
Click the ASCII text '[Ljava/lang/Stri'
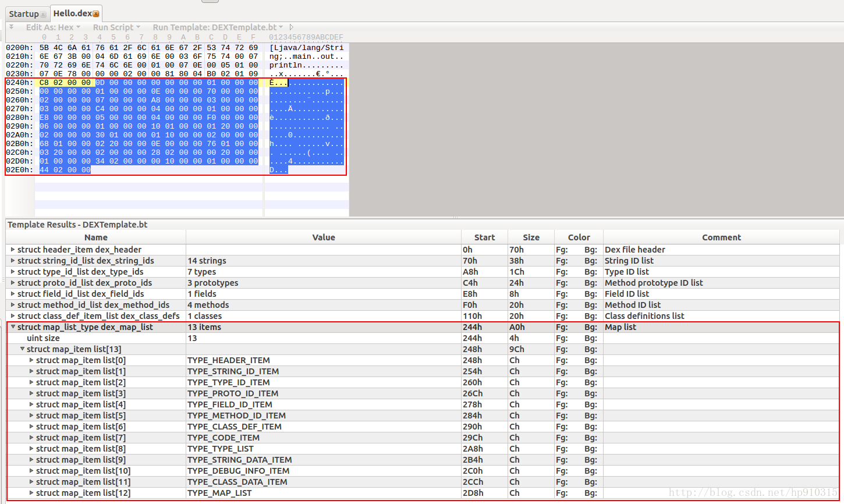(307, 48)
